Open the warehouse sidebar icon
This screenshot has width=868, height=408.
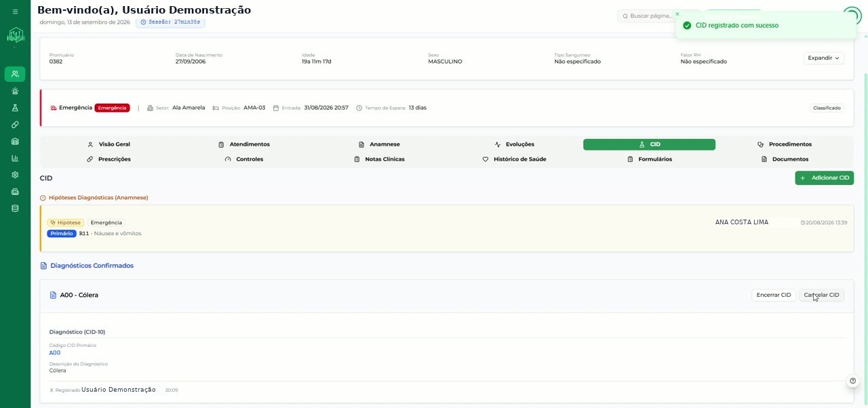(x=15, y=141)
